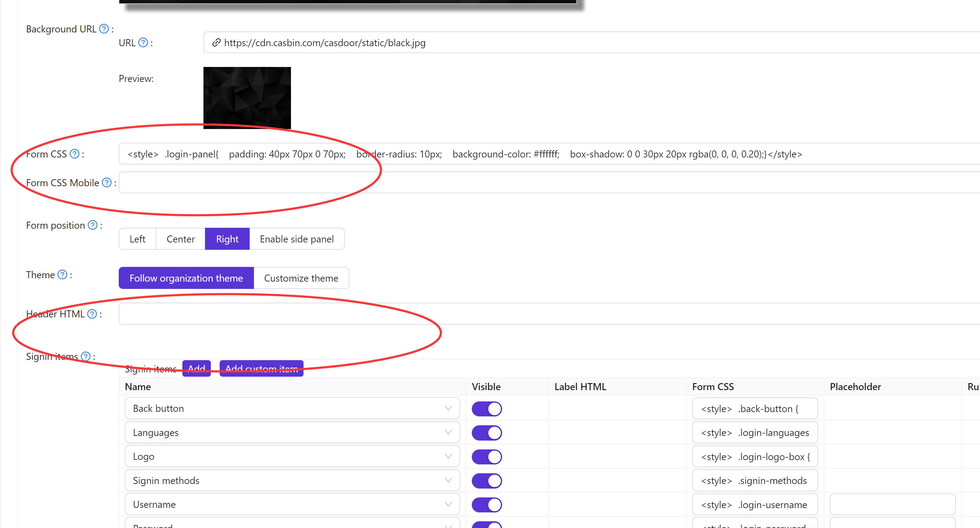This screenshot has width=980, height=528.
Task: Click help icon next to Form CSS Mobile
Action: [107, 183]
